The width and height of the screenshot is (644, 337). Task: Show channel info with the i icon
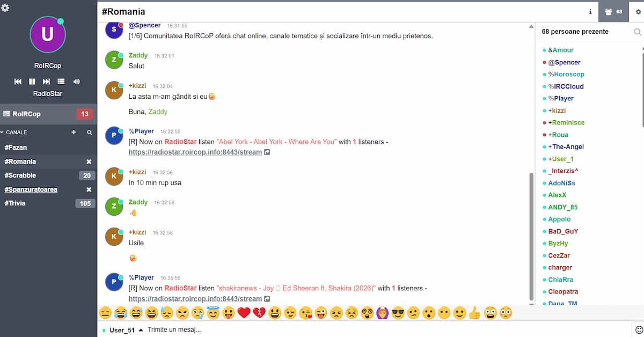590,12
